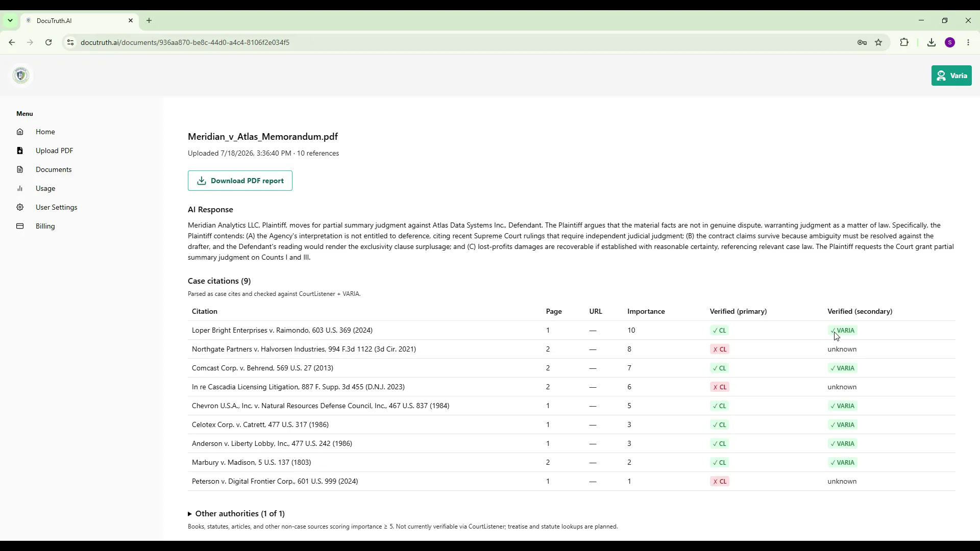This screenshot has width=980, height=551.
Task: Click the red CL badge for Northgate Partners
Action: 720,349
